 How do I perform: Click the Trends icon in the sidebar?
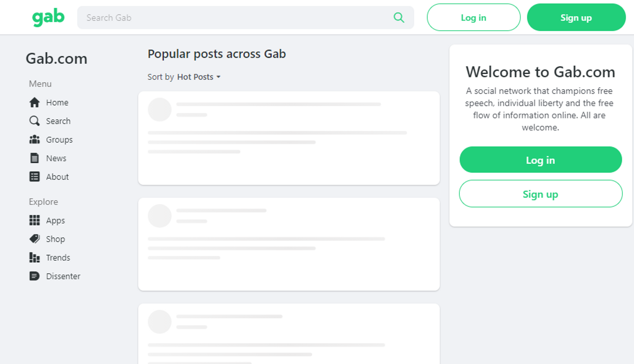tap(34, 257)
